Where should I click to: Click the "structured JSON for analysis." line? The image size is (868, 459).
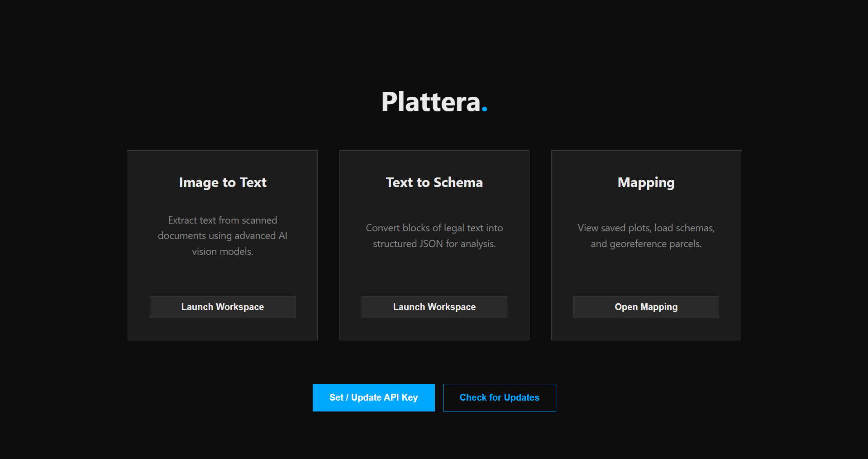coord(434,244)
